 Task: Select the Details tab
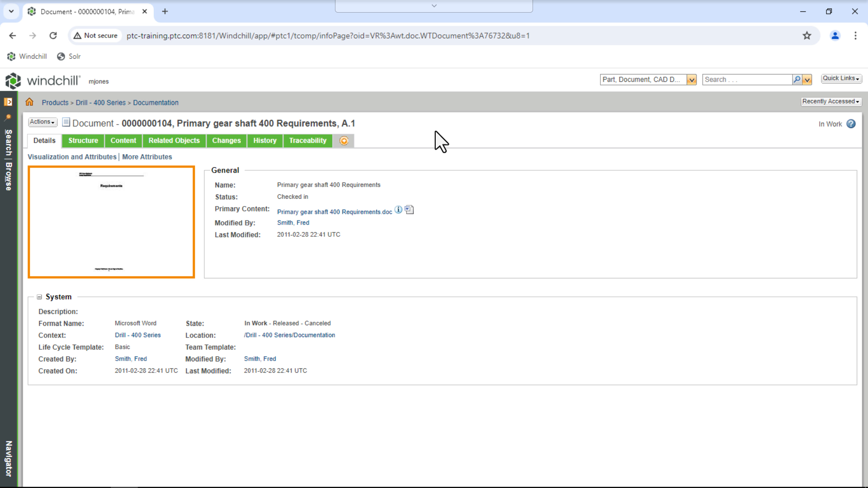click(44, 141)
